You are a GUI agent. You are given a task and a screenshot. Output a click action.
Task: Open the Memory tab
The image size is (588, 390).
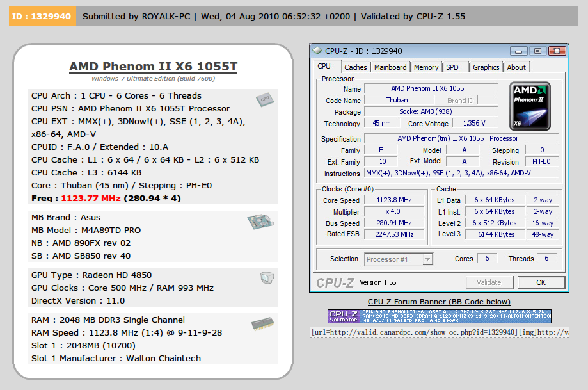[426, 67]
